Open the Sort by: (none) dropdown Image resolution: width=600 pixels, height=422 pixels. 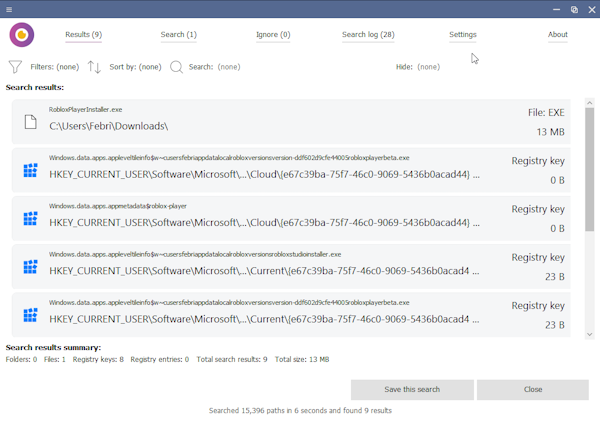135,67
